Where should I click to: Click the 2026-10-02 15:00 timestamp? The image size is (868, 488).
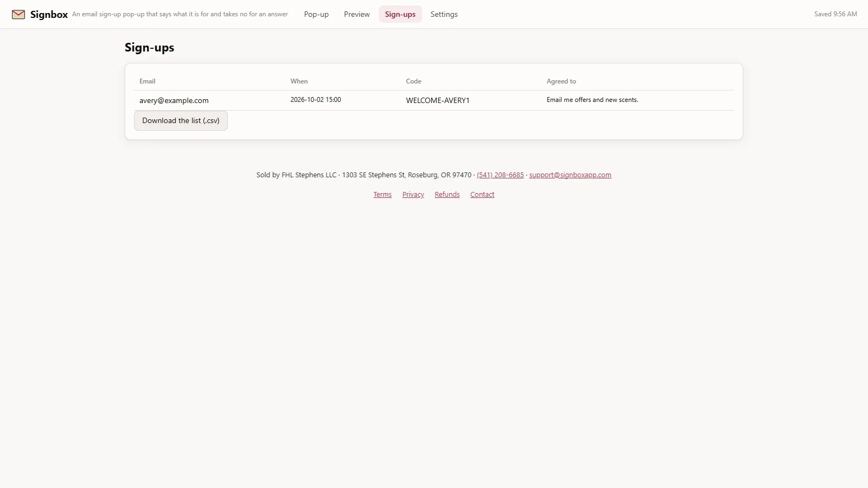tap(316, 100)
